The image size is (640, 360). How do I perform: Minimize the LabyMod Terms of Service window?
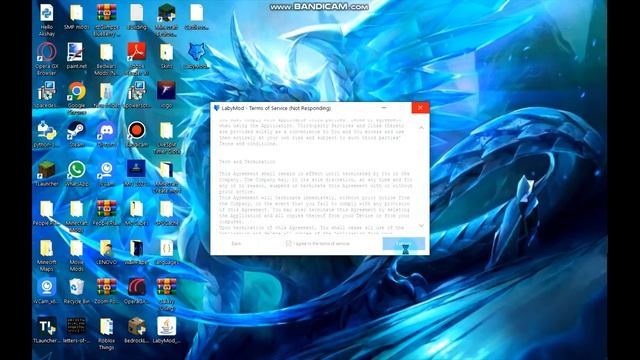384,108
